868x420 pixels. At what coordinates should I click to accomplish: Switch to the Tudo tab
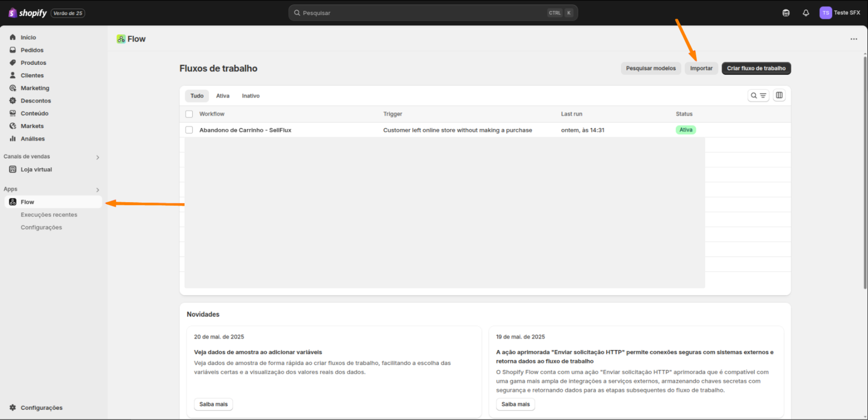[197, 96]
